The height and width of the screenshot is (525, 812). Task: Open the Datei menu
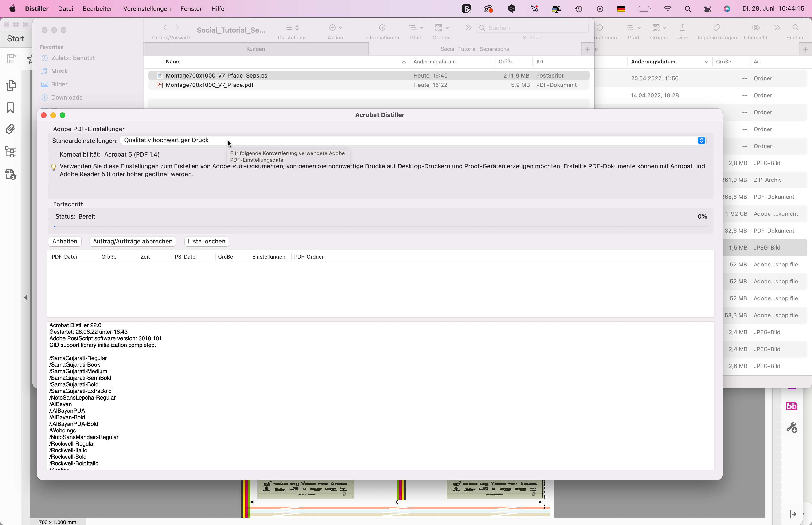point(65,8)
